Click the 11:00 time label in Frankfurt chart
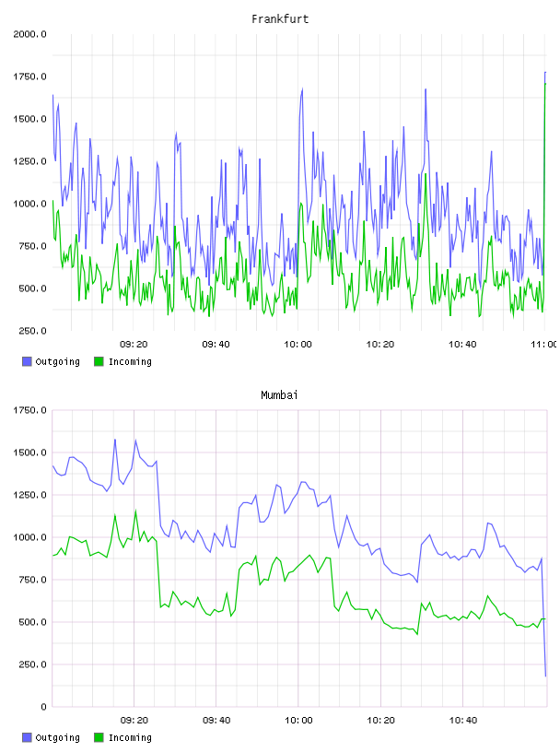 543,345
